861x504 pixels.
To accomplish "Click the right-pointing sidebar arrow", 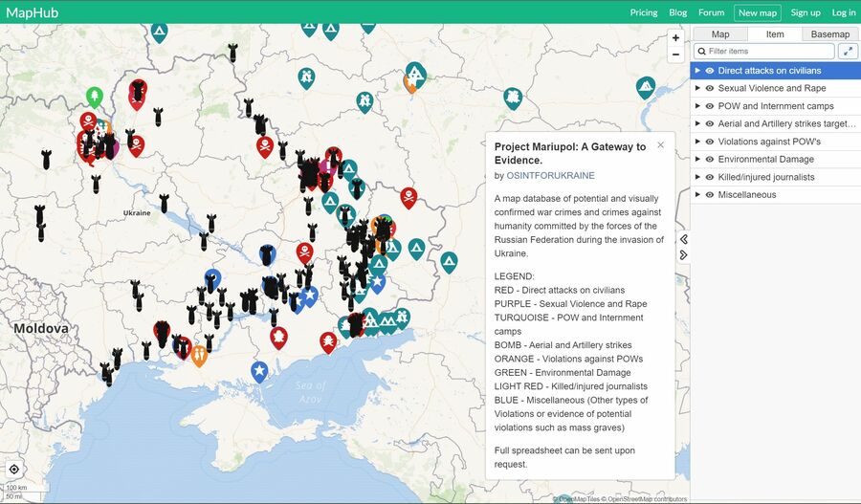I will pos(684,254).
